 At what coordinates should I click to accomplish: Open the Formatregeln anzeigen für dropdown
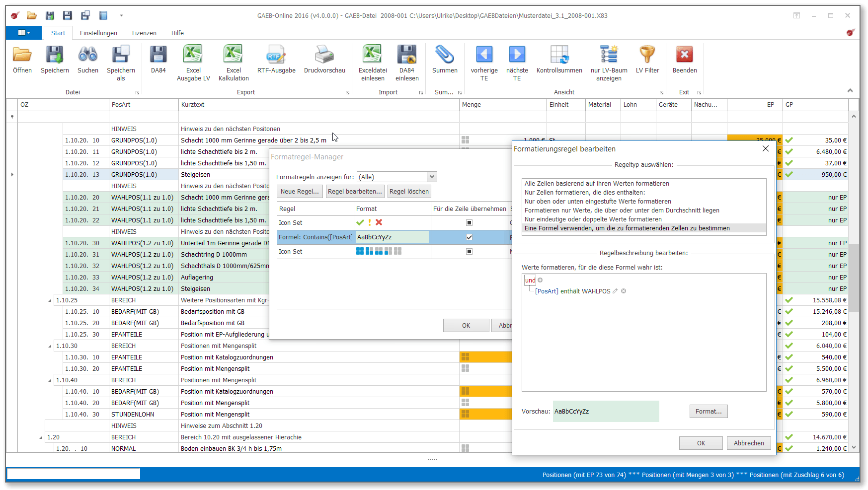[432, 177]
